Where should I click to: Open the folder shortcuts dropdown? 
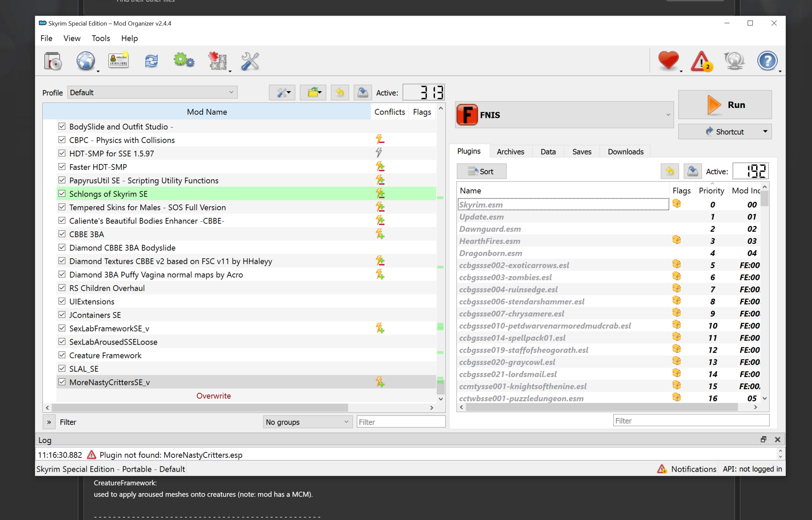313,93
